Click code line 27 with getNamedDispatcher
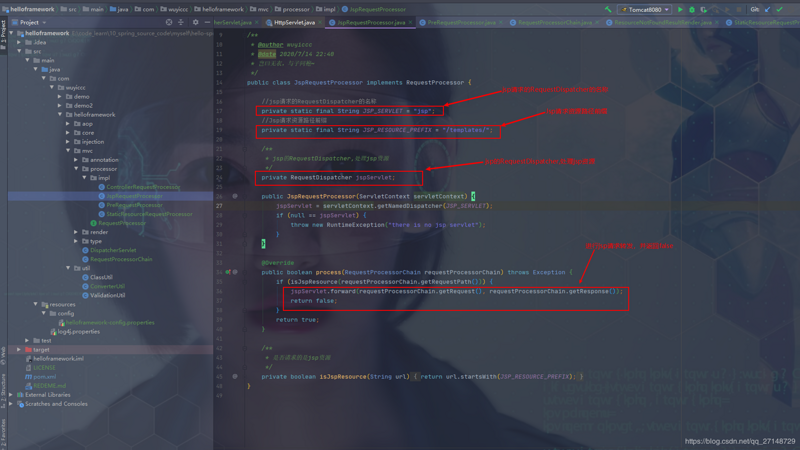 [385, 206]
